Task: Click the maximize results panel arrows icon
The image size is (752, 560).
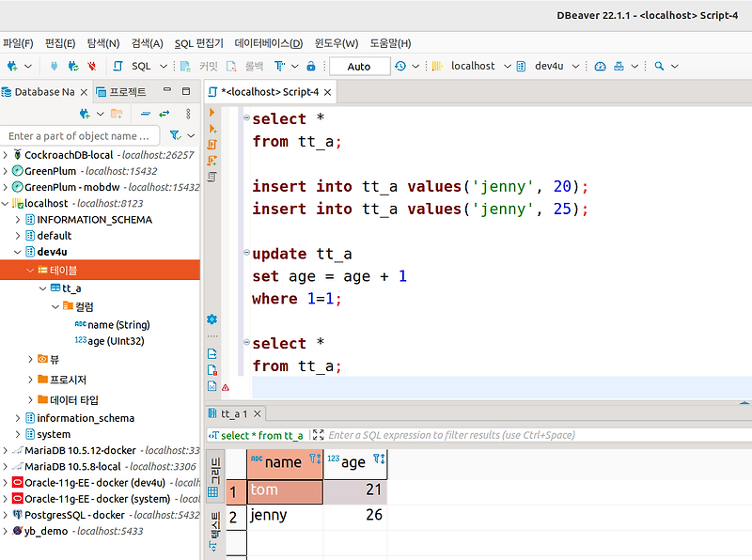Action: (318, 434)
